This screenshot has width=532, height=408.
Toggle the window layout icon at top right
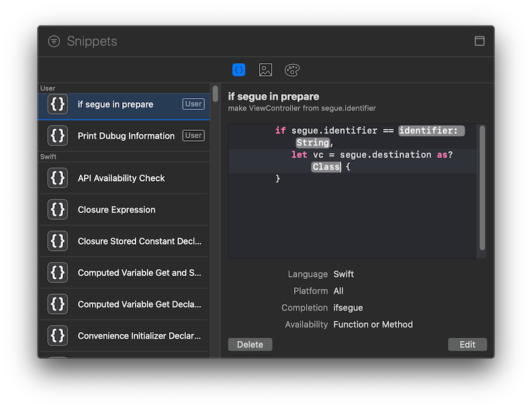click(480, 41)
